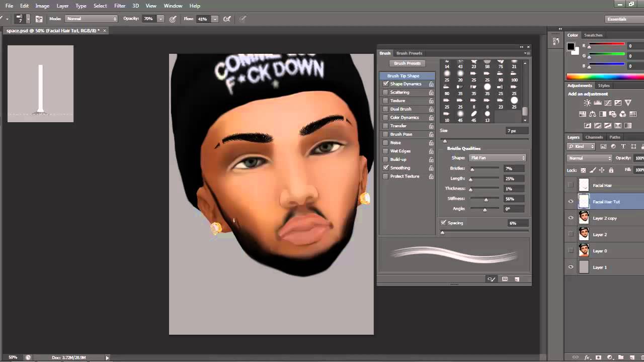Open the Filter menu
Image resolution: width=644 pixels, height=362 pixels.
coord(120,6)
